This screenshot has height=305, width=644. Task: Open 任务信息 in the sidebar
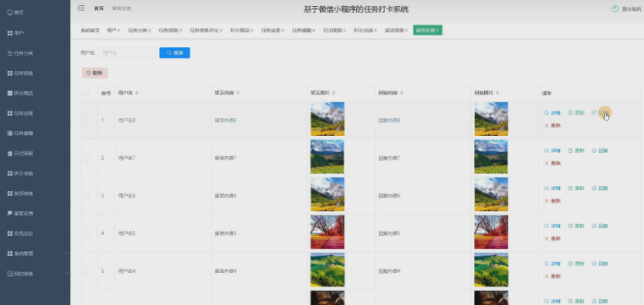20,73
